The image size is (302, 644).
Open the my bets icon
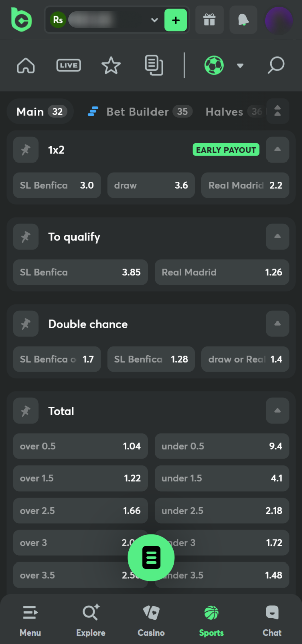point(154,65)
